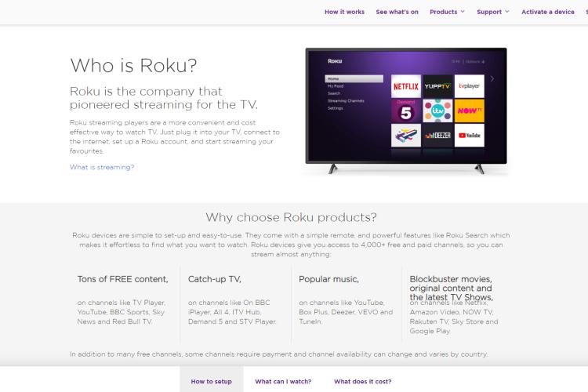The height and width of the screenshot is (392, 588).
Task: Open the NOW TV channel icon
Action: [469, 111]
